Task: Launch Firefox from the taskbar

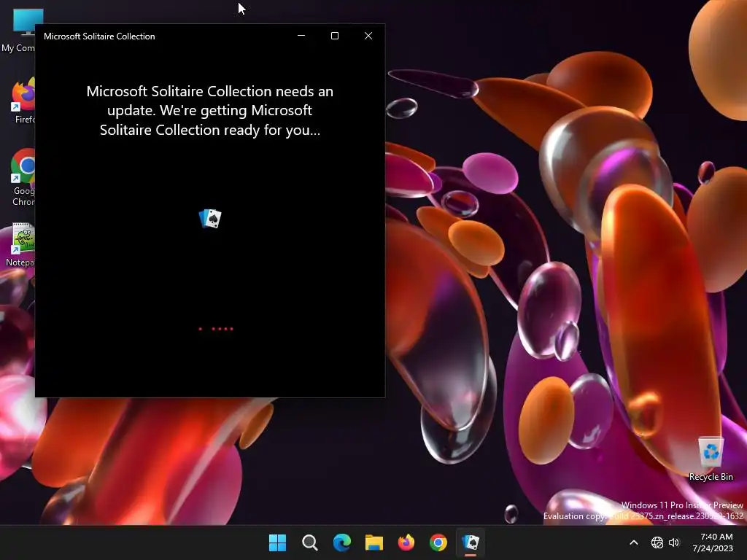Action: tap(406, 542)
